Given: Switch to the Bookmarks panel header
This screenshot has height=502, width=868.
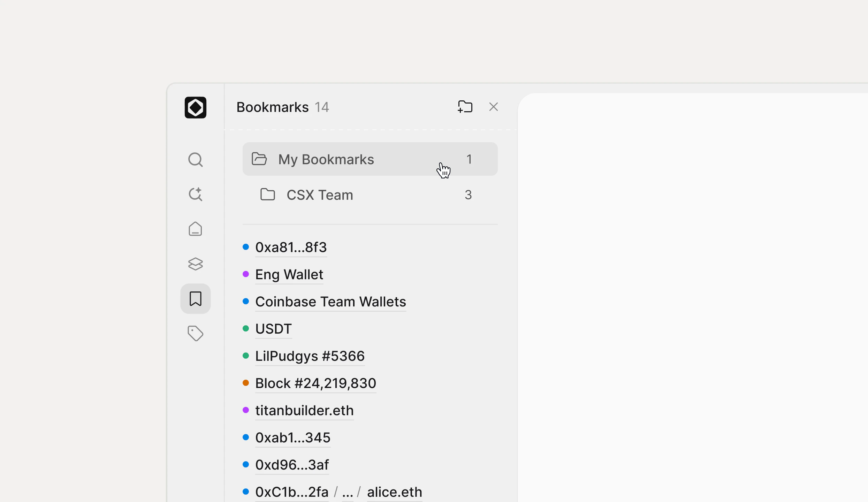Looking at the screenshot, I should (273, 107).
